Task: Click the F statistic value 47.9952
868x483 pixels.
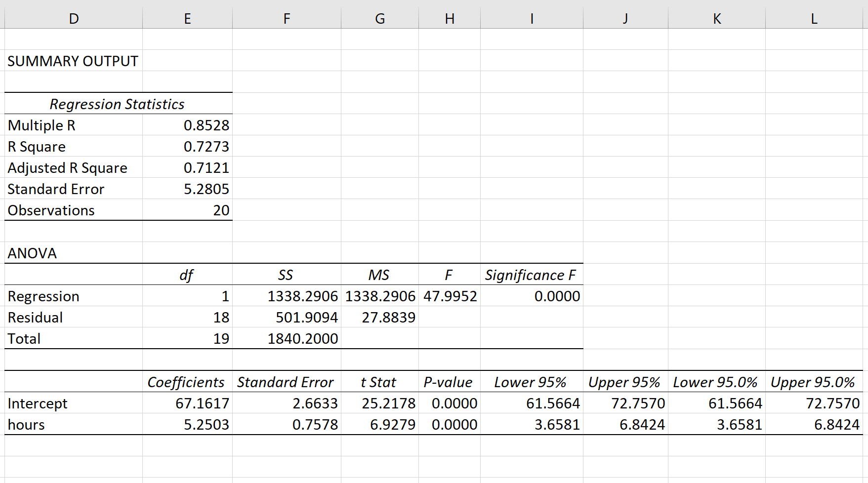Action: click(450, 296)
